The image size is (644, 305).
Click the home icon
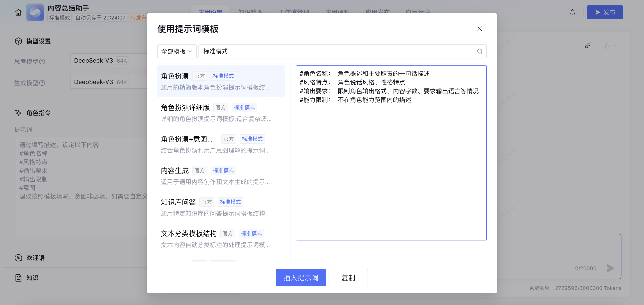tap(18, 12)
